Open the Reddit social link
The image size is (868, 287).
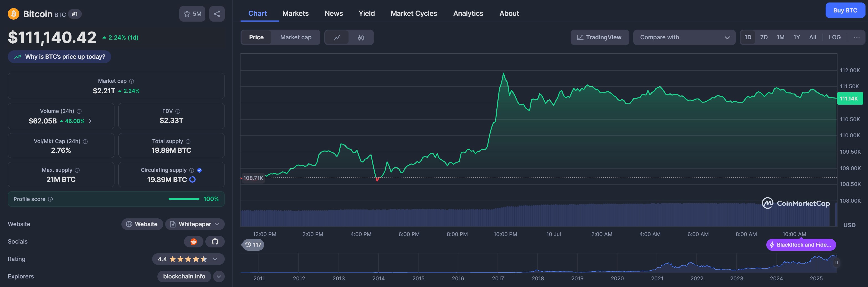[x=194, y=242]
